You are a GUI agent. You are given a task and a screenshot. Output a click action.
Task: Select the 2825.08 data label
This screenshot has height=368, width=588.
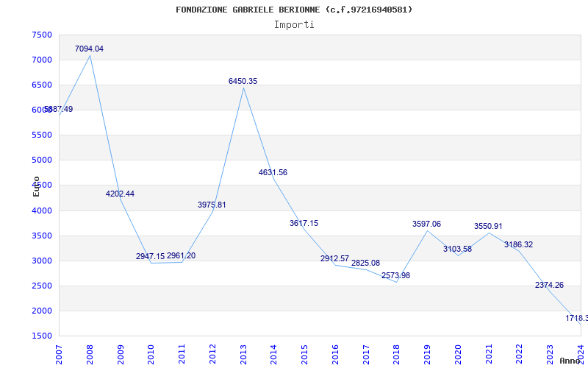pos(365,263)
